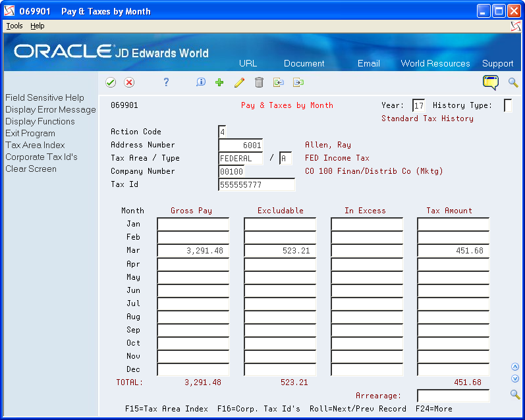Click the JD Edwards icon in menu bar corner
This screenshot has width=525, height=420.
(x=516, y=26)
